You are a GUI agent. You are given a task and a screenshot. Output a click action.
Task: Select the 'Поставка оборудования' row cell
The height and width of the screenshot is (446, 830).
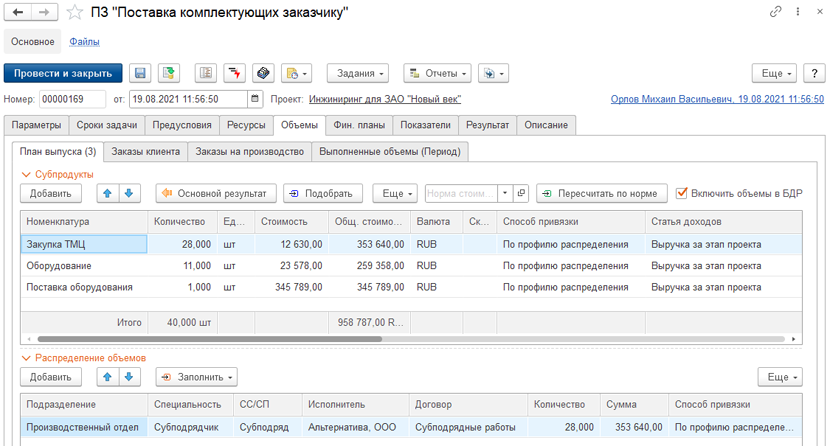(x=84, y=287)
